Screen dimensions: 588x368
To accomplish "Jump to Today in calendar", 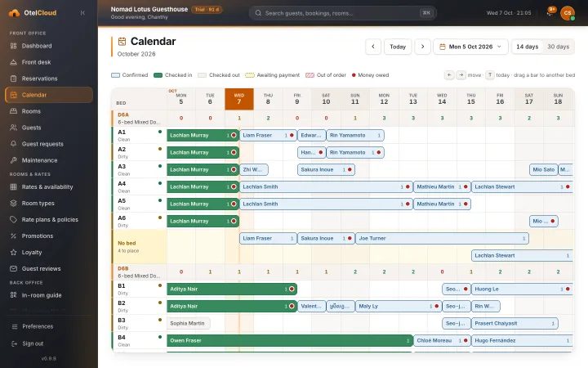I will (398, 47).
